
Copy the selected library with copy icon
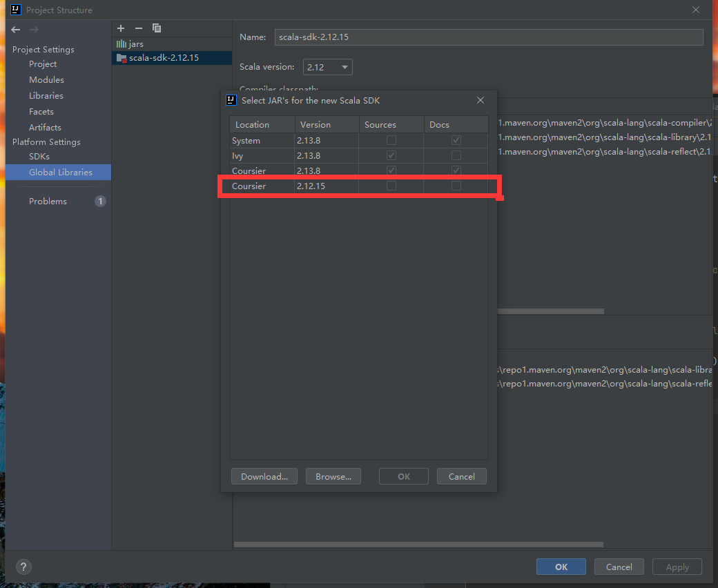pos(157,28)
